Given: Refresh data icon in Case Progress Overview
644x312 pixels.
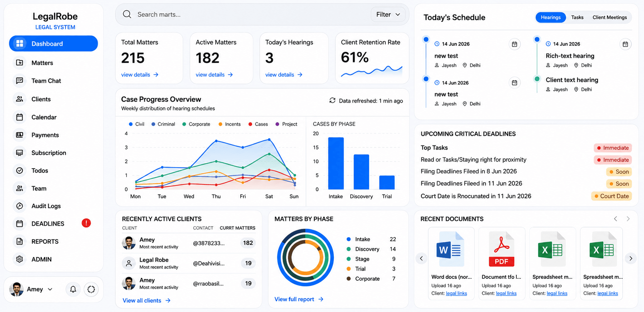Looking at the screenshot, I should coord(332,100).
